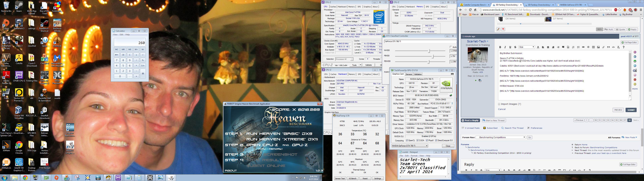Open the Catzilla desktop shortcut
The width and height of the screenshot is (644, 181).
pyautogui.click(x=19, y=59)
